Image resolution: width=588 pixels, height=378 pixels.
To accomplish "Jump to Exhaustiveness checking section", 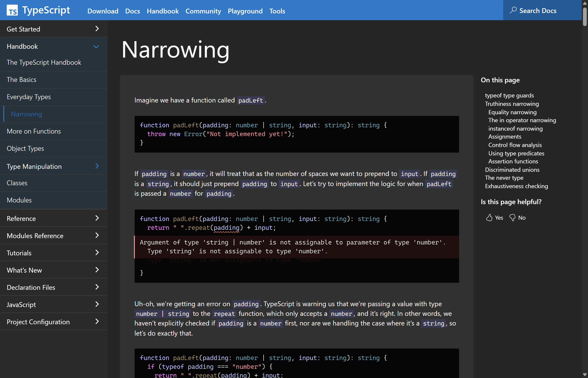I will (x=516, y=186).
